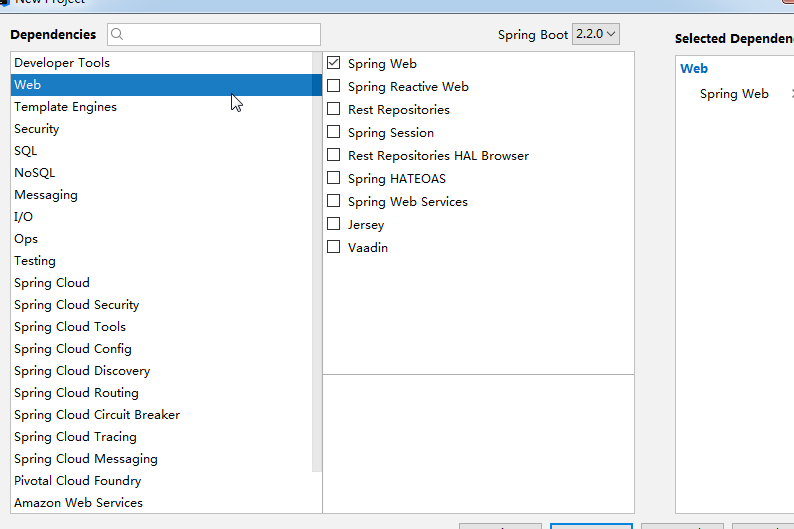Enable Rest Repositories HAL Browser
Screen dimensions: 794x529
pyautogui.click(x=333, y=155)
